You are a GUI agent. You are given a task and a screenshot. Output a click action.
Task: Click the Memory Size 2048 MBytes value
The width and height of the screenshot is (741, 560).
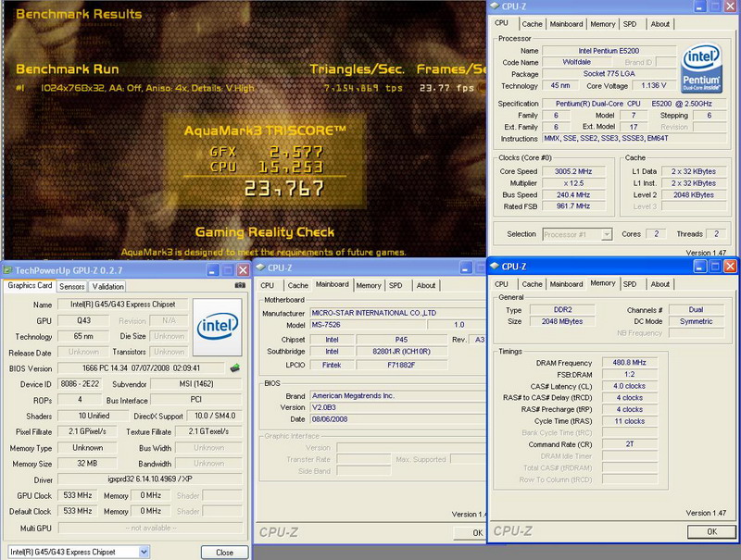(562, 321)
